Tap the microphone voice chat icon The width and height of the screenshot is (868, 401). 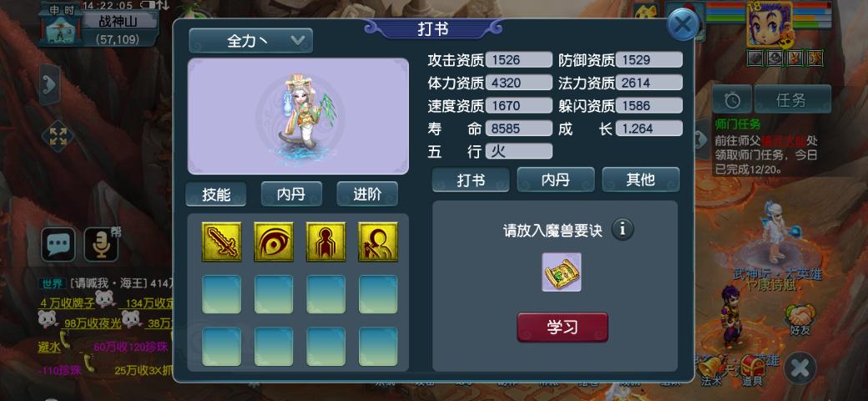tap(101, 244)
